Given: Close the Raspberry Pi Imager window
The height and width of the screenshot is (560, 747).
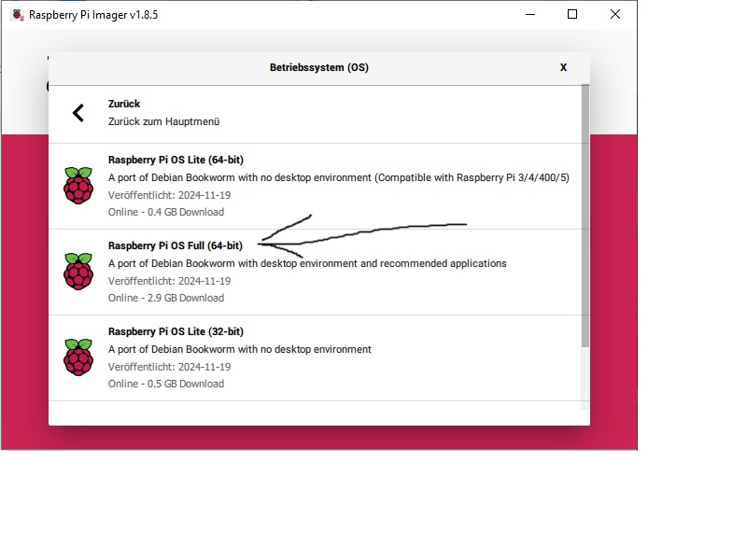Looking at the screenshot, I should point(615,14).
